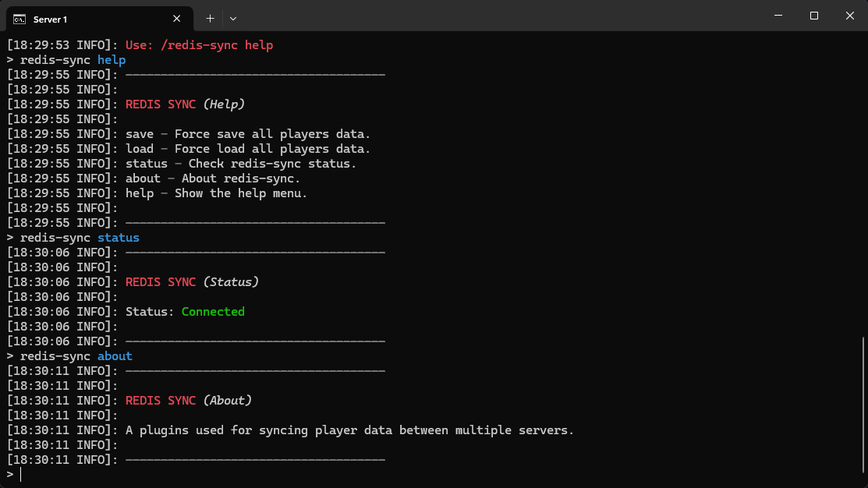Click the terminal vertical scrollbar thumb

pos(863,405)
